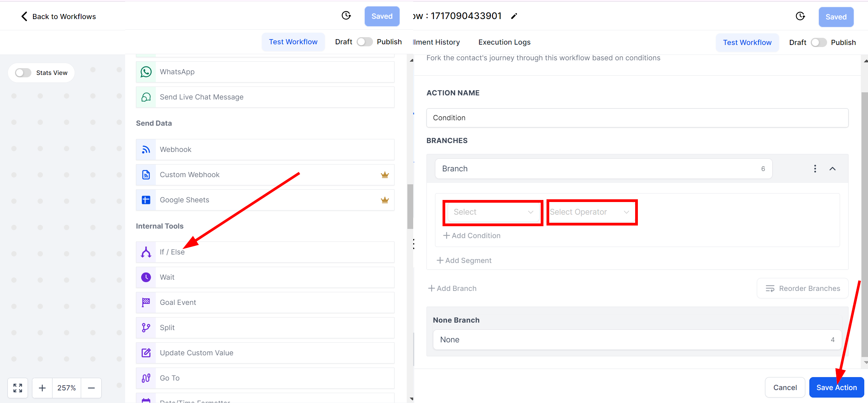Screen dimensions: 868x403
Task: Open the Select condition field dropdown
Action: [x=493, y=212]
